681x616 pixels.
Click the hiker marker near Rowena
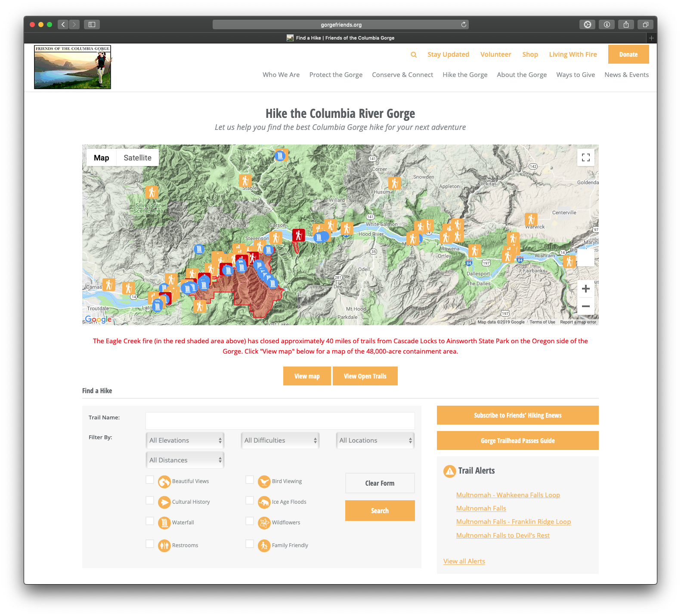pyautogui.click(x=446, y=237)
